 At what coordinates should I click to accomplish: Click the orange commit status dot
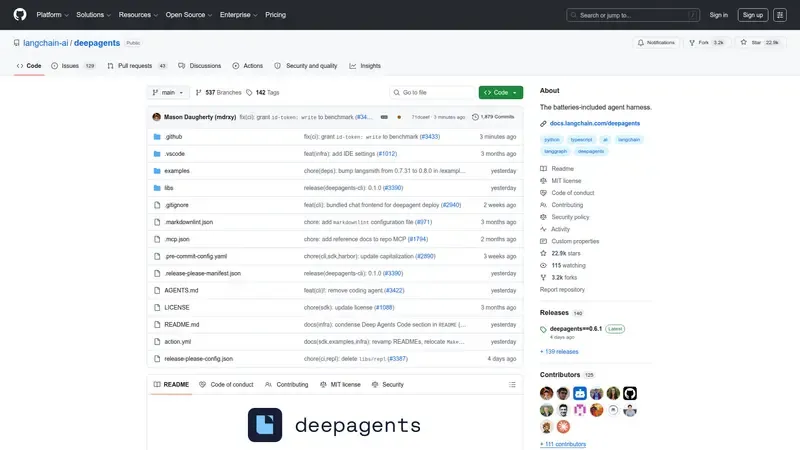tap(399, 117)
